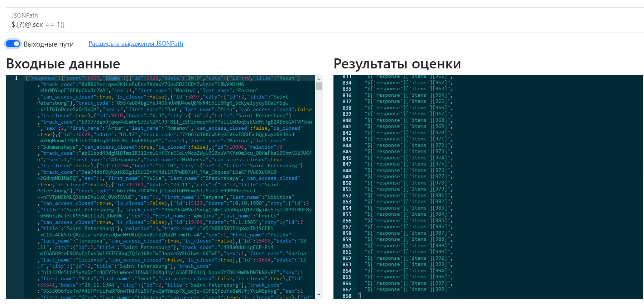Click result line 863 path items 993
The height and width of the screenshot is (307, 644).
coord(408,264)
